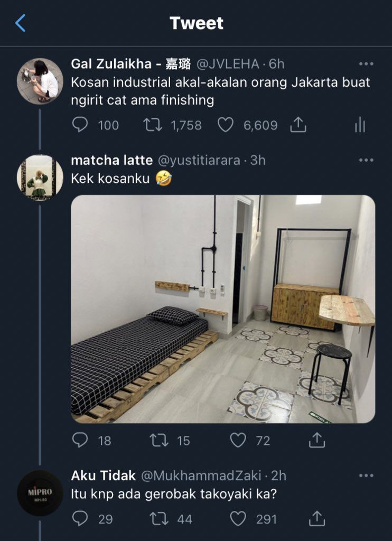Retweet matcha latte's Kek kosanku reply
392x541 pixels.
point(158,441)
